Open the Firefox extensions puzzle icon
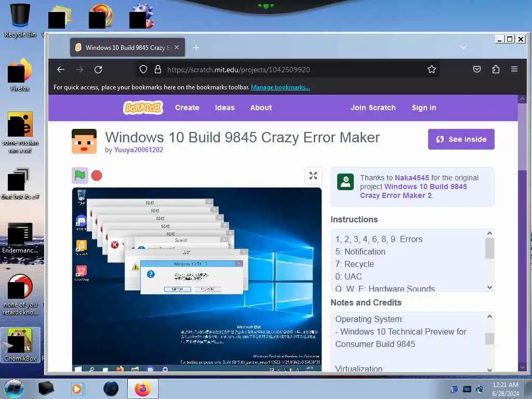The width and height of the screenshot is (532, 399). (x=496, y=70)
